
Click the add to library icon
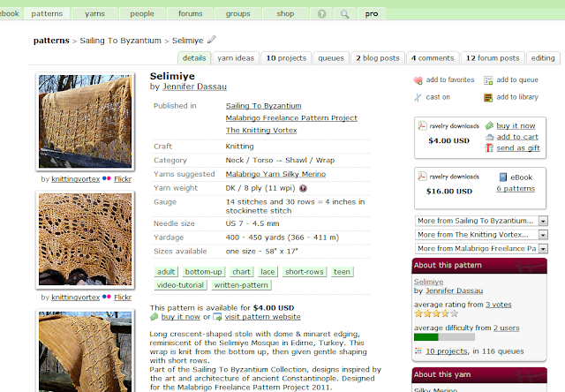click(x=488, y=97)
